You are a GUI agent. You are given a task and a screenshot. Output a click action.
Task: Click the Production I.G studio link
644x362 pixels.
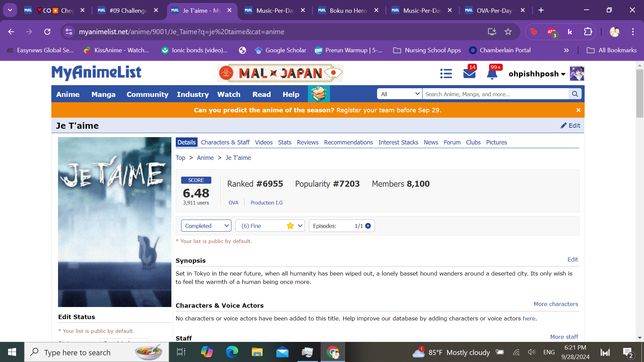click(266, 202)
